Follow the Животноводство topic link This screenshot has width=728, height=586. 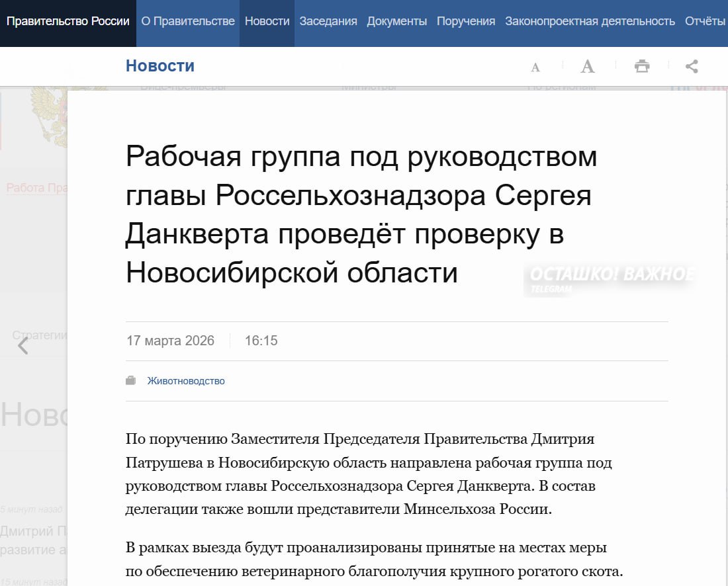pyautogui.click(x=186, y=381)
